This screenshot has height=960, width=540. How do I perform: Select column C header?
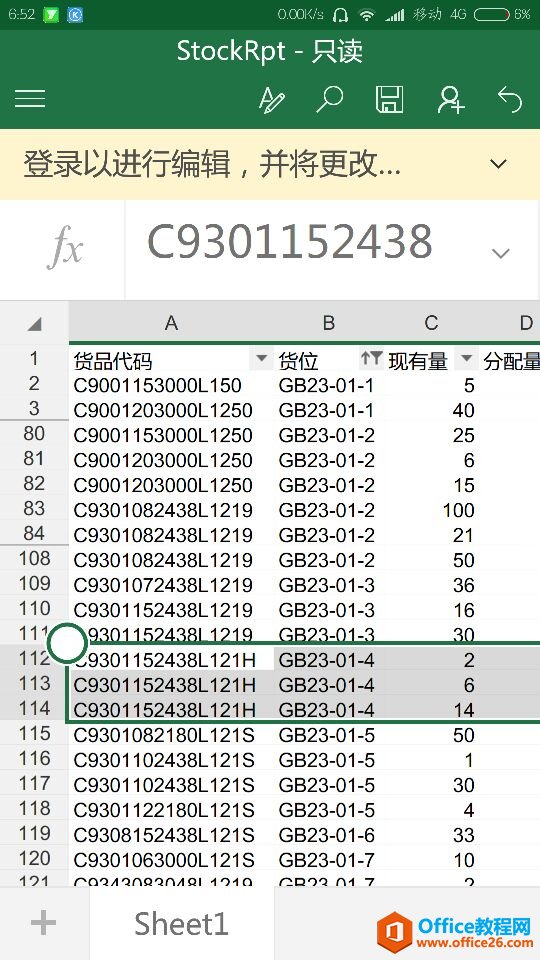432,323
